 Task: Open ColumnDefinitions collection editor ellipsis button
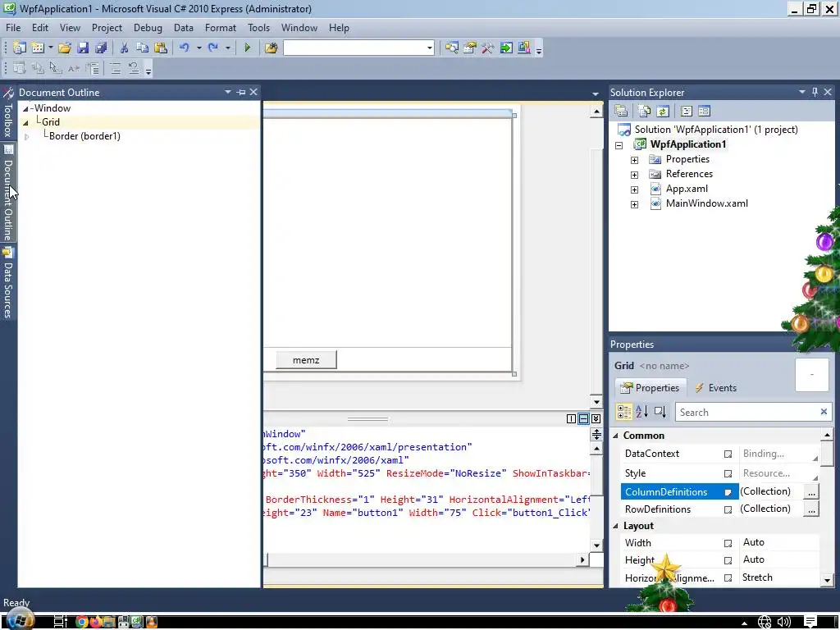point(811,492)
